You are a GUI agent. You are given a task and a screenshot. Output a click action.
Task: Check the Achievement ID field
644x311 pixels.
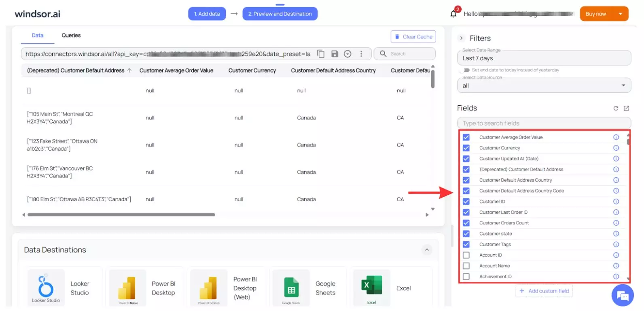[x=466, y=277]
